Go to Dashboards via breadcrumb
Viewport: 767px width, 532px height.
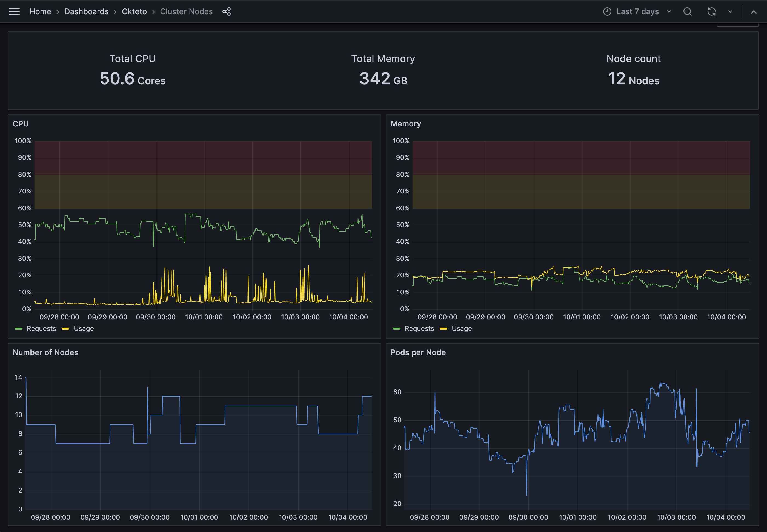(86, 11)
